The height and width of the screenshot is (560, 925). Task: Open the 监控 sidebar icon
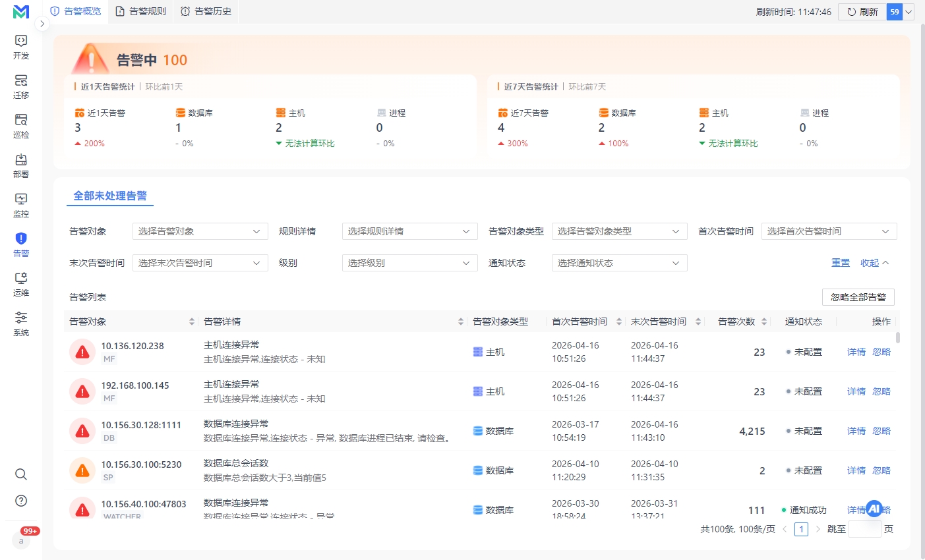point(21,205)
